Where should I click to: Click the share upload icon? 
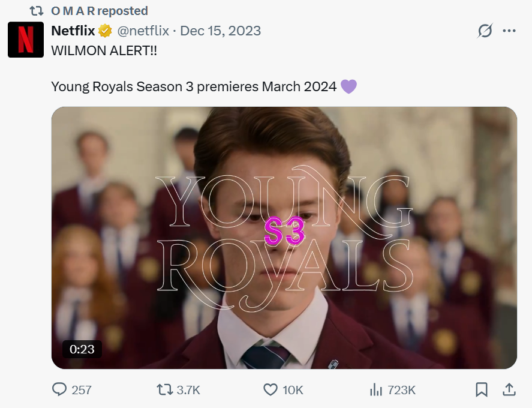[x=509, y=390]
